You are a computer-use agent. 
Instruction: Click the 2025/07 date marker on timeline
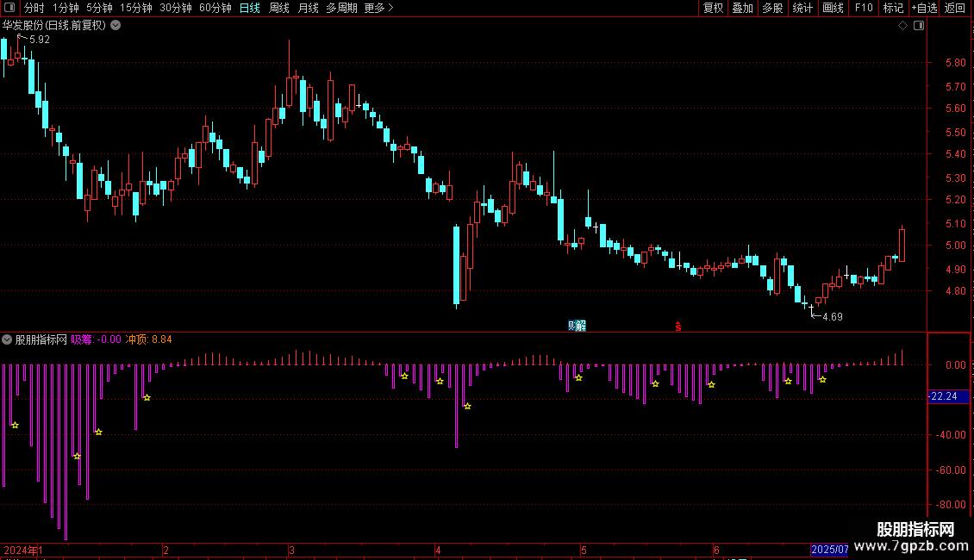pyautogui.click(x=830, y=550)
